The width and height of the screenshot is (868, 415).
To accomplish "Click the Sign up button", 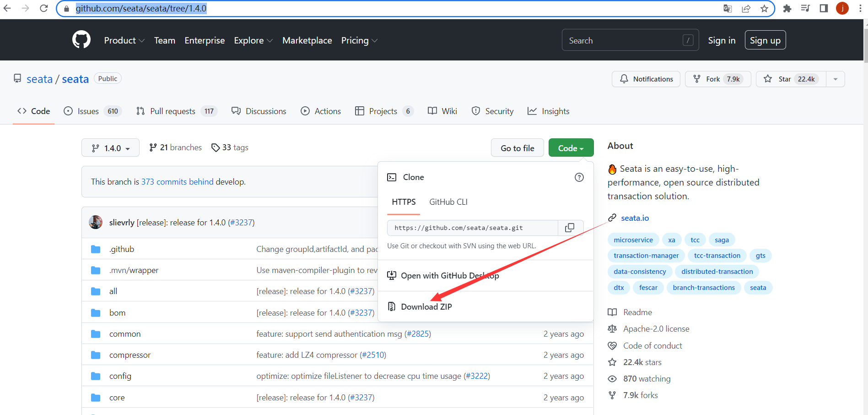I will (x=765, y=40).
